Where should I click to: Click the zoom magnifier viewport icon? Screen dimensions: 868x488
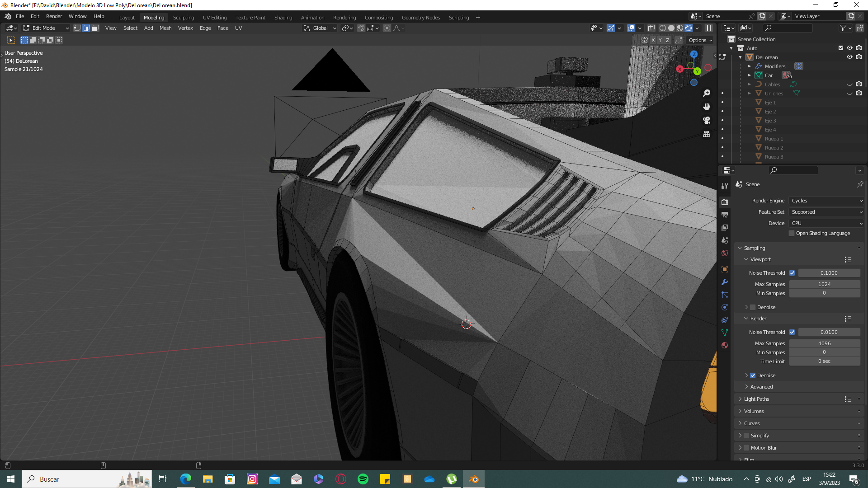tap(707, 93)
